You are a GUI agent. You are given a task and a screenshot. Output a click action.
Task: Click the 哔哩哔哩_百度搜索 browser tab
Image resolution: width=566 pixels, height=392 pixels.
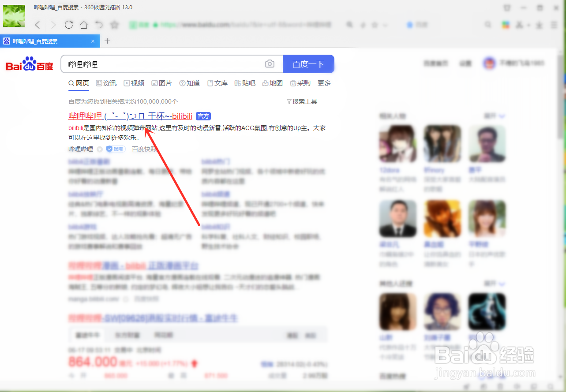click(x=49, y=41)
